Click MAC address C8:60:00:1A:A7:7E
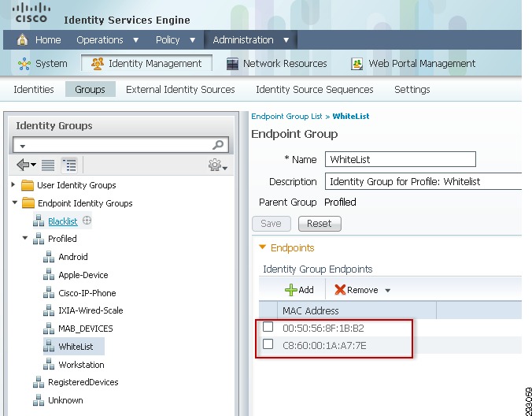The image size is (532, 416). coord(324,346)
